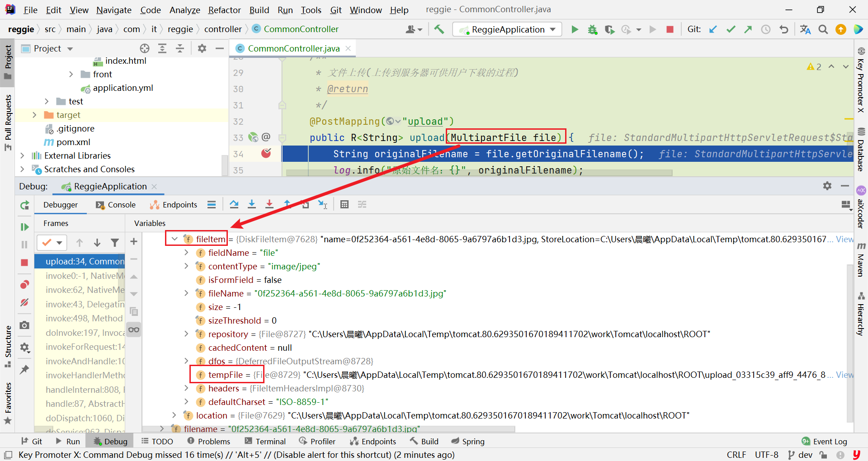The width and height of the screenshot is (868, 461).
Task: Stop the running application from main toolbar
Action: click(x=670, y=29)
